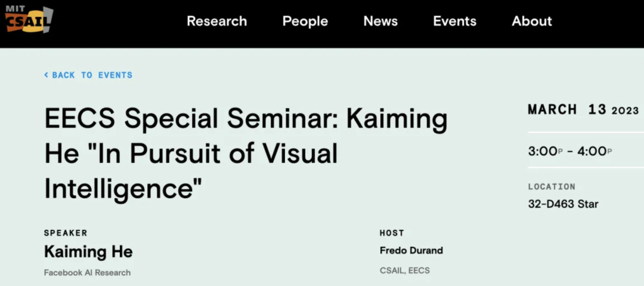Click the 32-D463 Star location

pos(563,204)
